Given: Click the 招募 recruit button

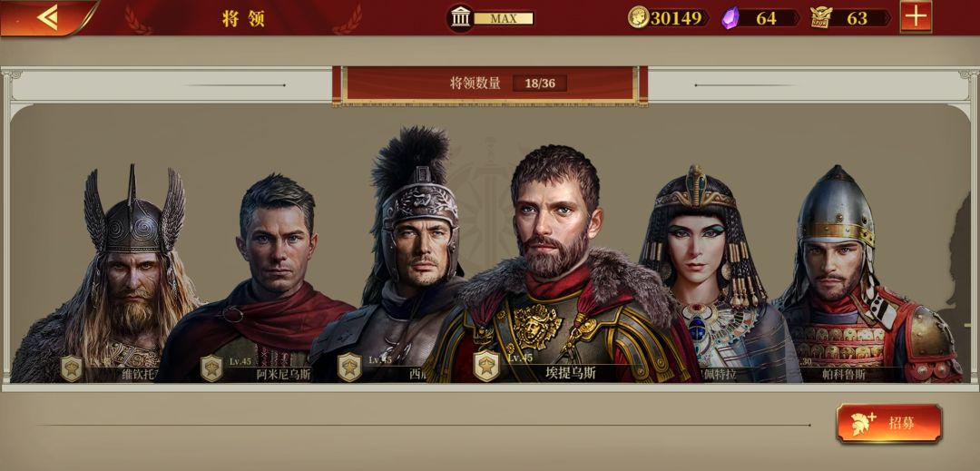Looking at the screenshot, I should click(888, 424).
